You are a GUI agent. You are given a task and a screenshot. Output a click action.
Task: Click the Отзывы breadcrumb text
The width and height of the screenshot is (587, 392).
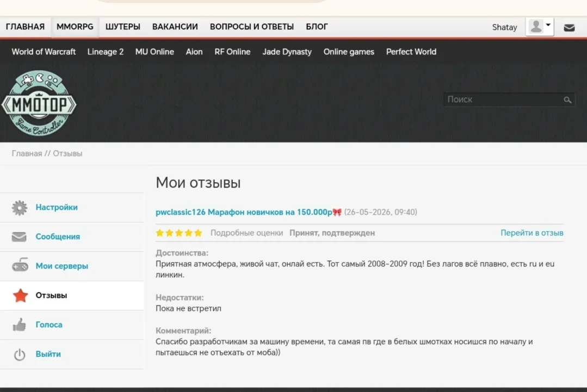click(x=67, y=154)
